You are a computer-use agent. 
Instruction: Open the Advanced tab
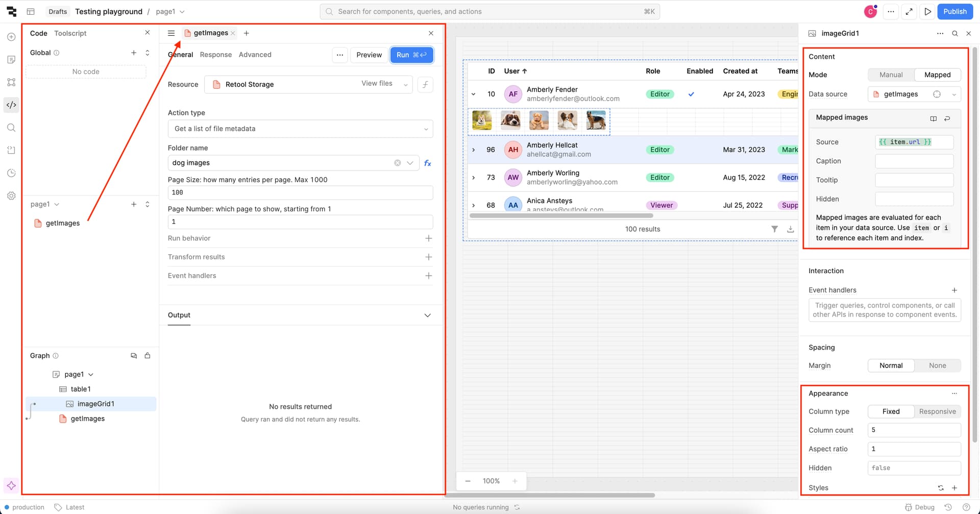255,55
